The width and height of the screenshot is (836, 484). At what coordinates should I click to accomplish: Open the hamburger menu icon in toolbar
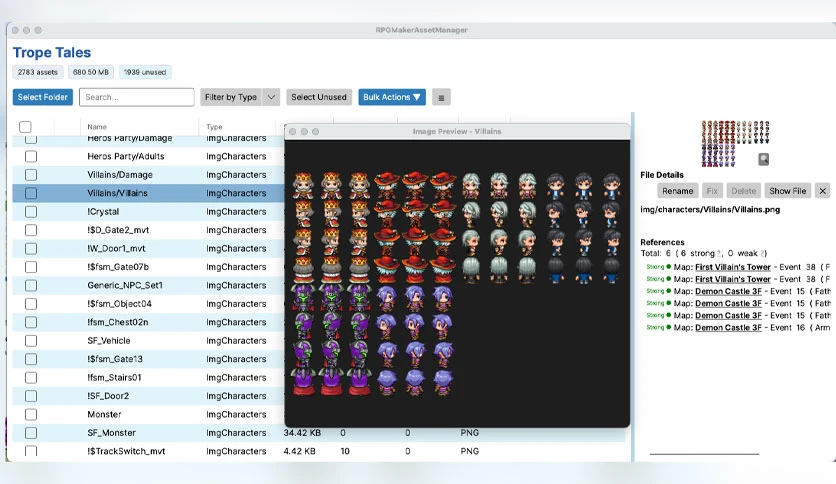441,98
